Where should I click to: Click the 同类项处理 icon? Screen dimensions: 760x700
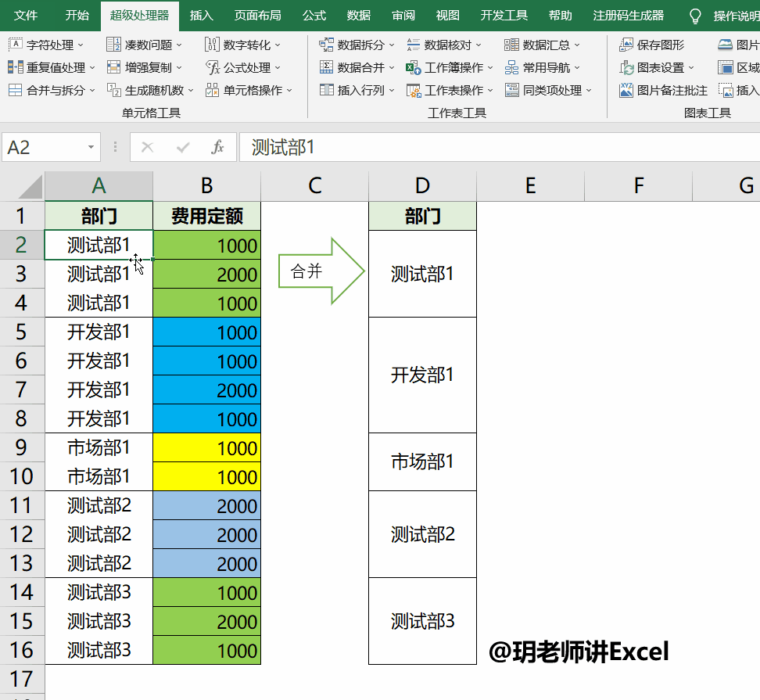click(511, 90)
